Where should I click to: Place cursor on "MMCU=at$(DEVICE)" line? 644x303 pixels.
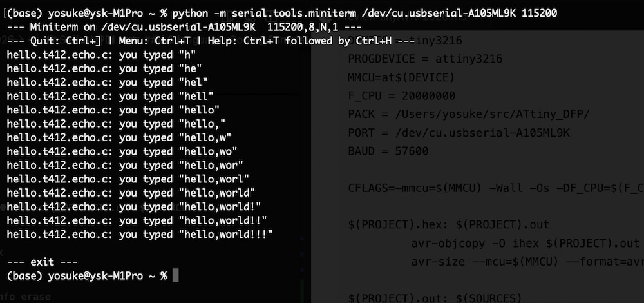click(401, 78)
